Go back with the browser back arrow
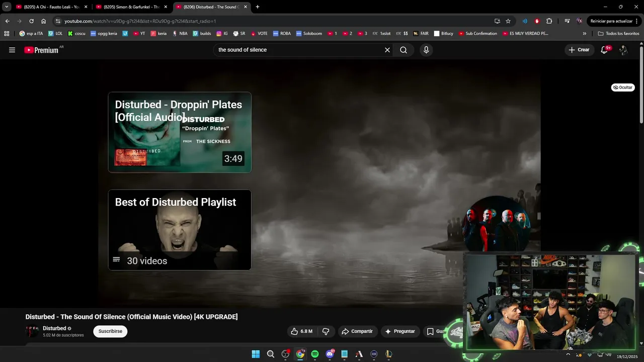 [7, 21]
